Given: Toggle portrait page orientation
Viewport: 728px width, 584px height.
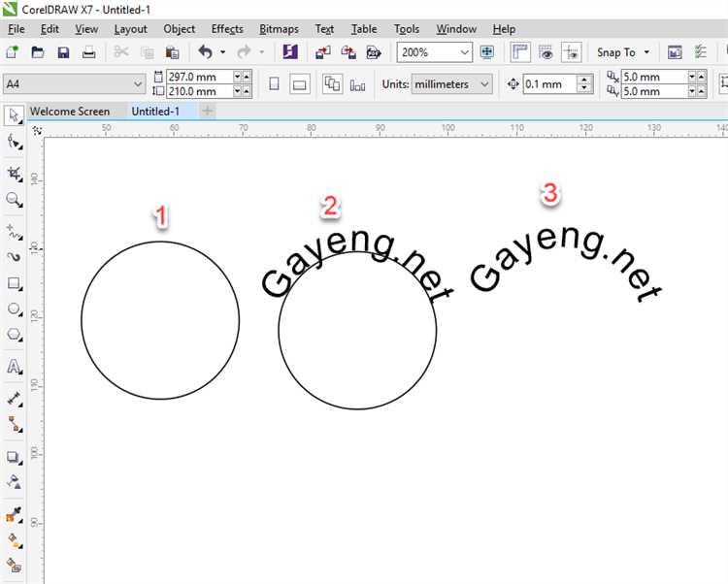Looking at the screenshot, I should 274,84.
